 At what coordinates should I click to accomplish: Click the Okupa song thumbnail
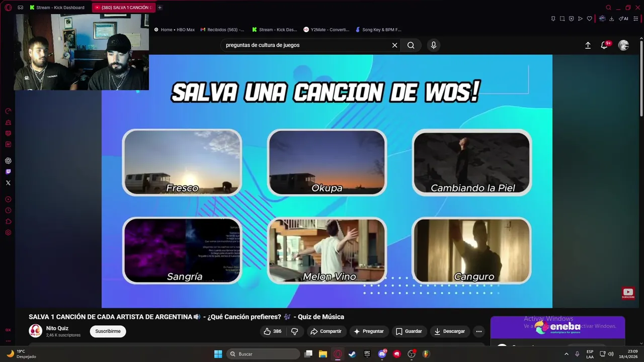pos(327,162)
